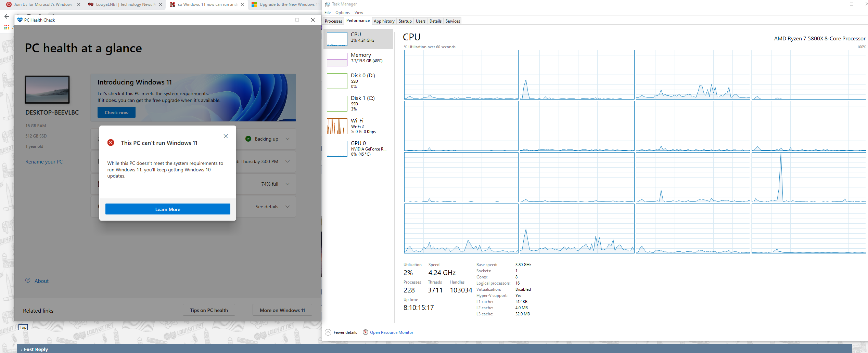Expand the Backing up section chevron
The image size is (868, 353).
pyautogui.click(x=288, y=139)
